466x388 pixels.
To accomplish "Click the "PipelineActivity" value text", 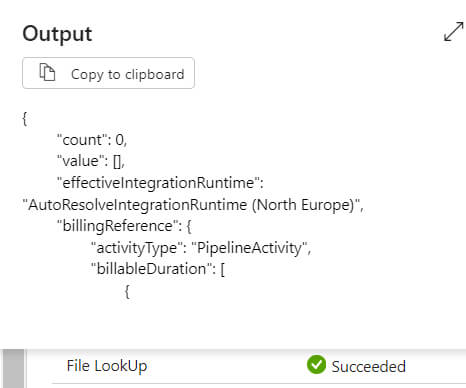I will click(249, 248).
